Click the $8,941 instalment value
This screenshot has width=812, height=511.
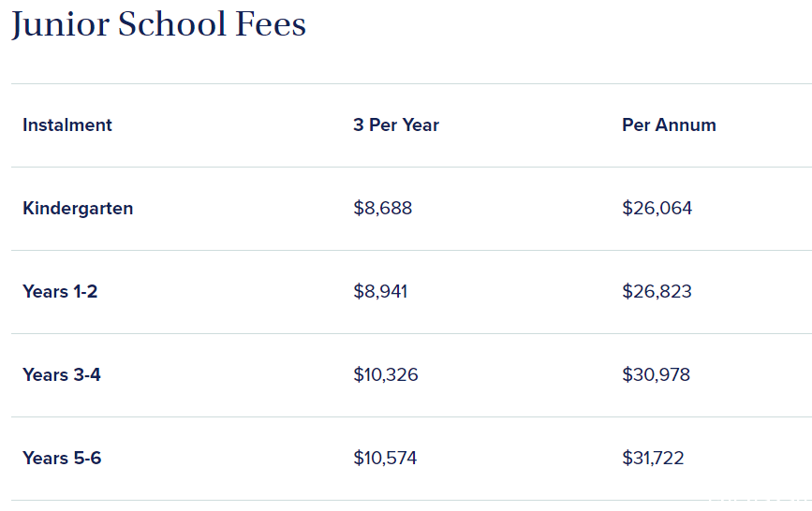pyautogui.click(x=380, y=291)
